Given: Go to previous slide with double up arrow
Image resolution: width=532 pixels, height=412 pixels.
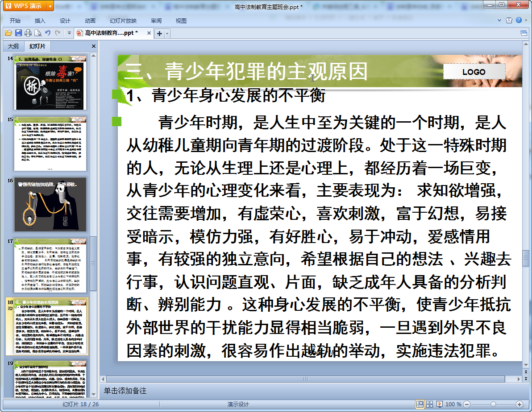Looking at the screenshot, I should coord(526,372).
